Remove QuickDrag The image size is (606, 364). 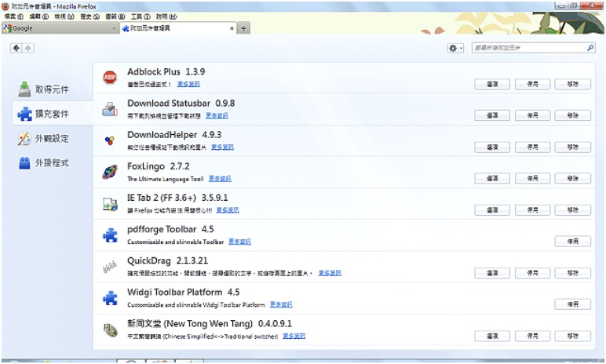coord(573,273)
